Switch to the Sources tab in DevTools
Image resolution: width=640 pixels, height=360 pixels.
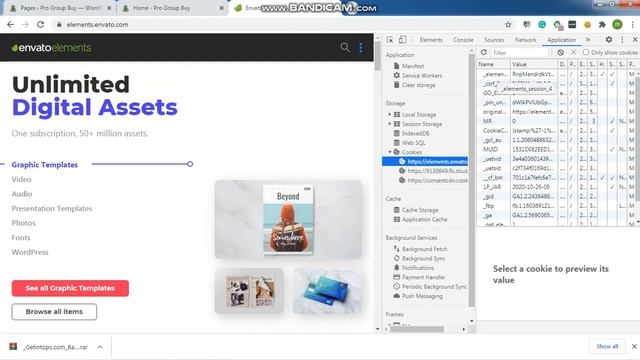tap(494, 40)
